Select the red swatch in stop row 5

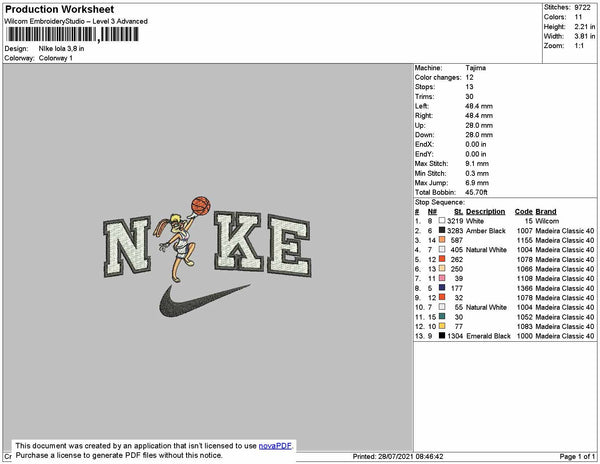(442, 259)
